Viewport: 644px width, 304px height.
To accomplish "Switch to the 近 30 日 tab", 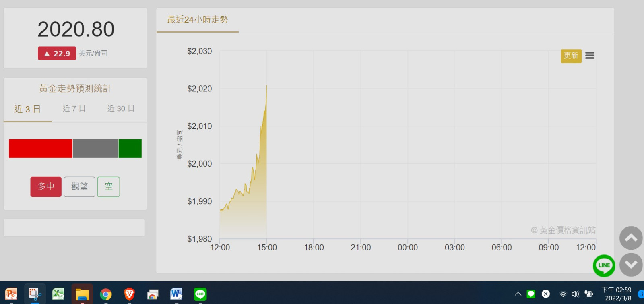I will coord(121,109).
